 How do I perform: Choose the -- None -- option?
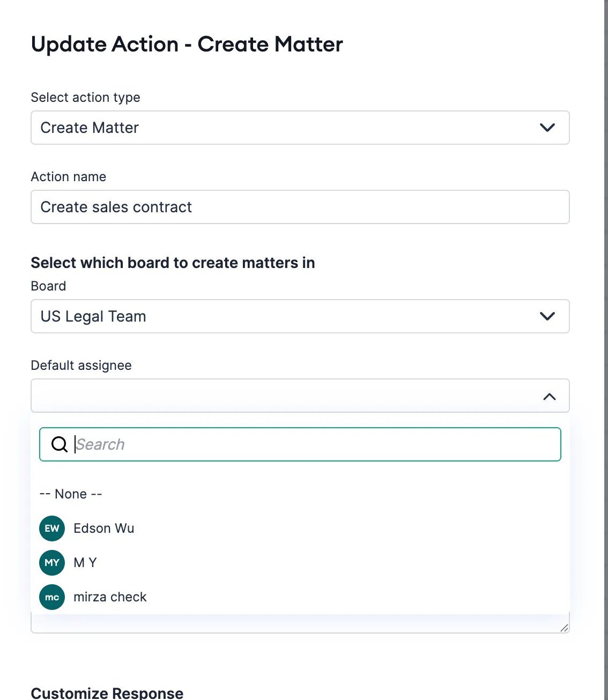click(x=71, y=494)
